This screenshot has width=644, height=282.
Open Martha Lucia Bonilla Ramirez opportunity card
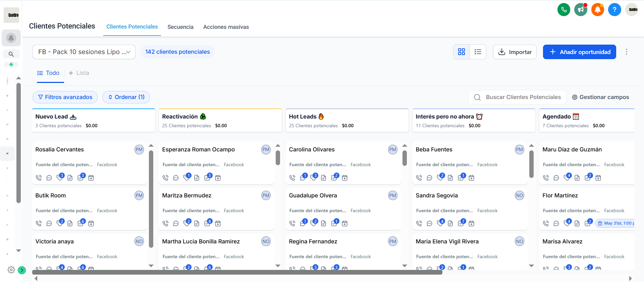coord(216,252)
